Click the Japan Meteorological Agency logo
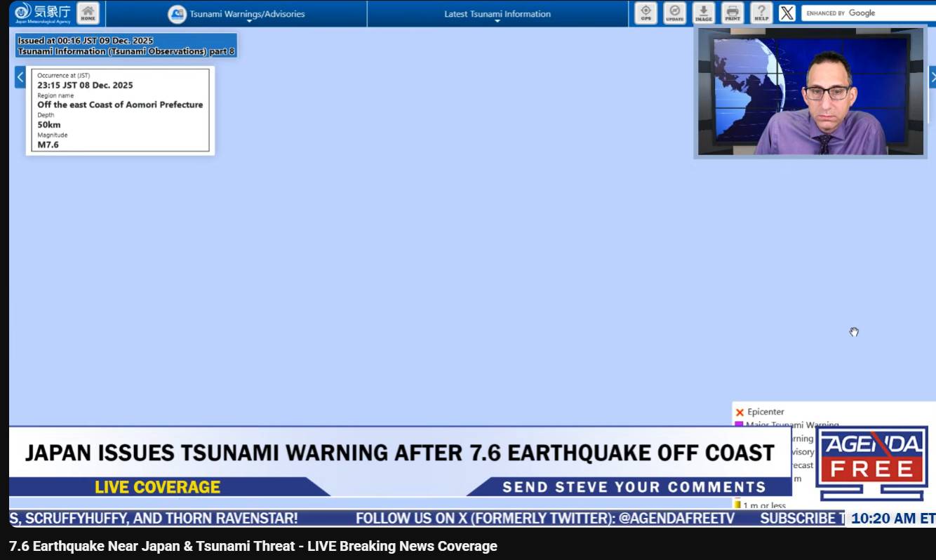 coord(43,13)
